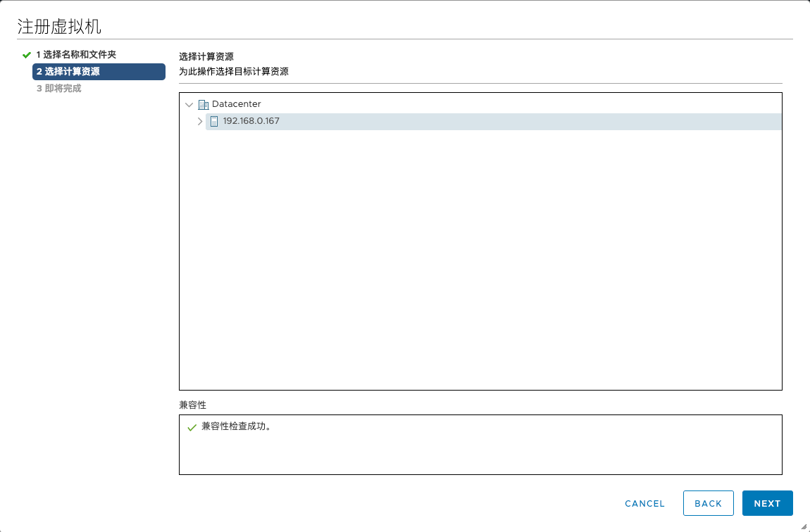Viewport: 810px width, 532px height.
Task: Click the host server icon beside 192.168.0.167
Action: (x=214, y=121)
